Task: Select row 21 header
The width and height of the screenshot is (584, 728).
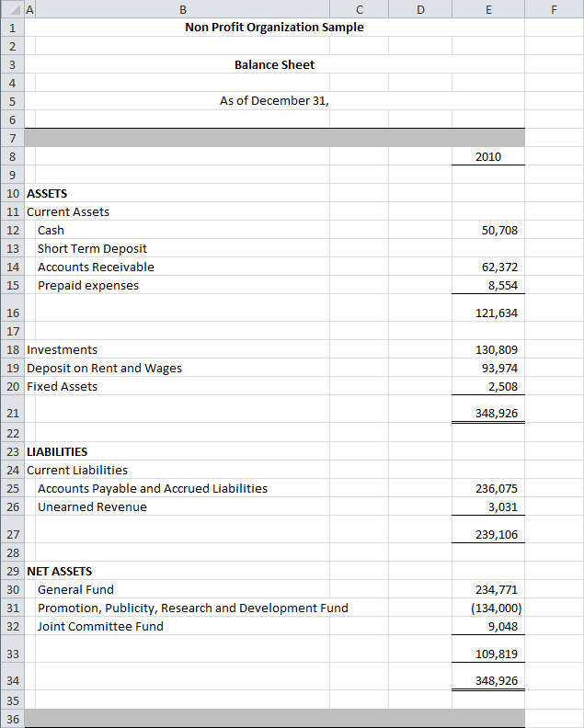Action: (x=12, y=414)
